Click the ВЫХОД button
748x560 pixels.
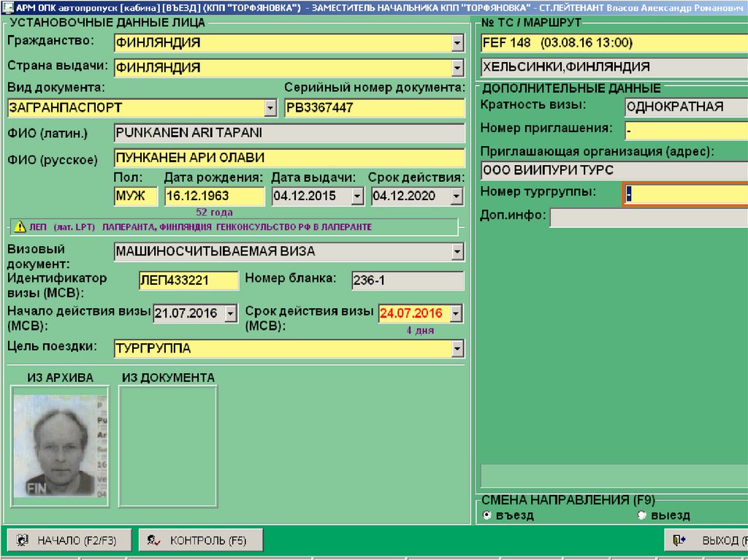[x=709, y=540]
